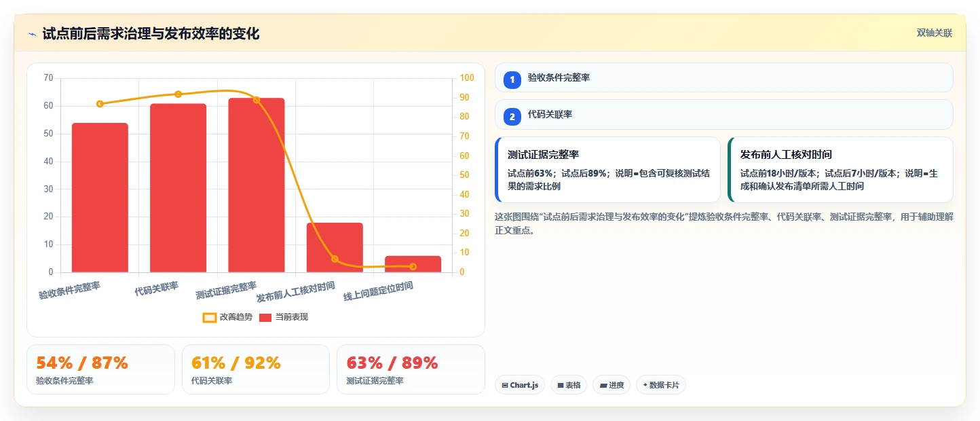Select the 代码关联率 red bar

(x=178, y=188)
